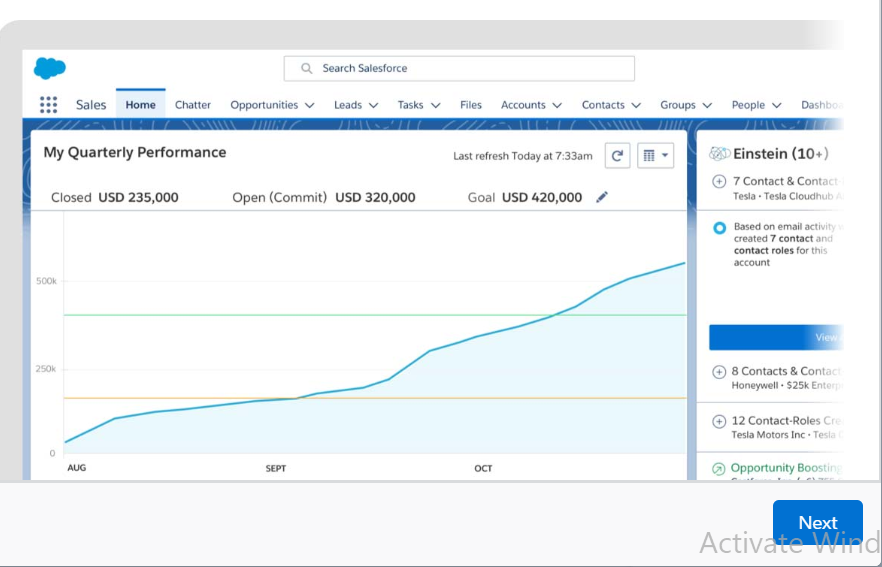This screenshot has width=882, height=567.
Task: Click the OCT axis label
Action: click(x=483, y=469)
